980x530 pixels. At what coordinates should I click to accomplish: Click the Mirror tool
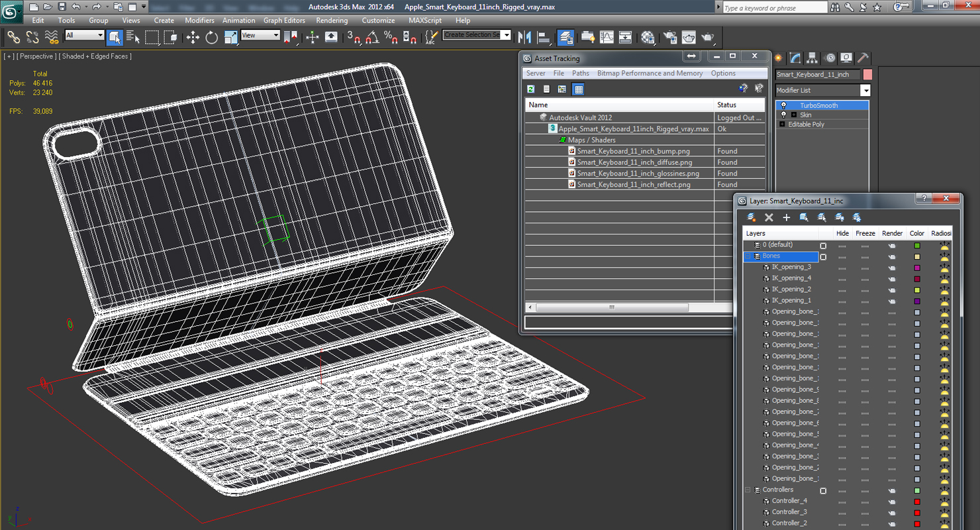pos(525,37)
